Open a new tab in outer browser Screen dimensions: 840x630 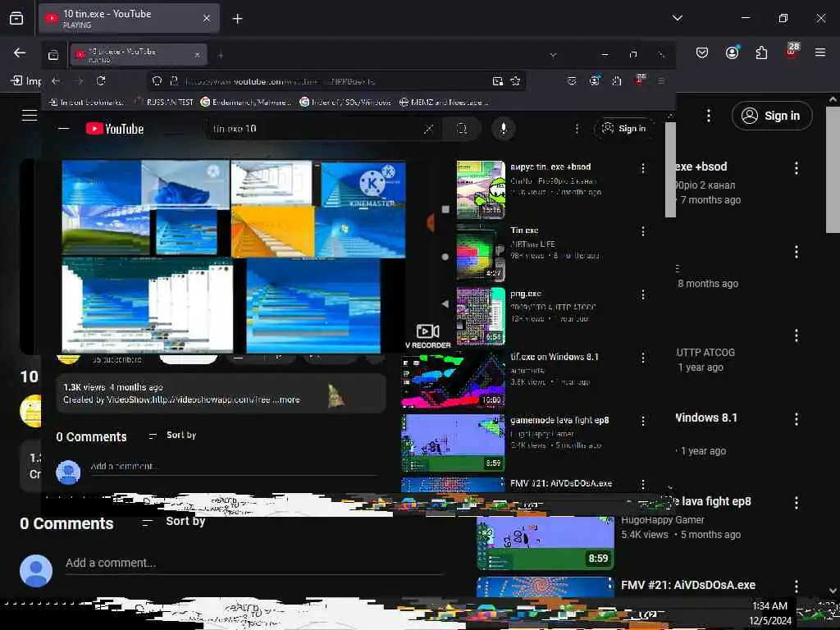pyautogui.click(x=237, y=19)
